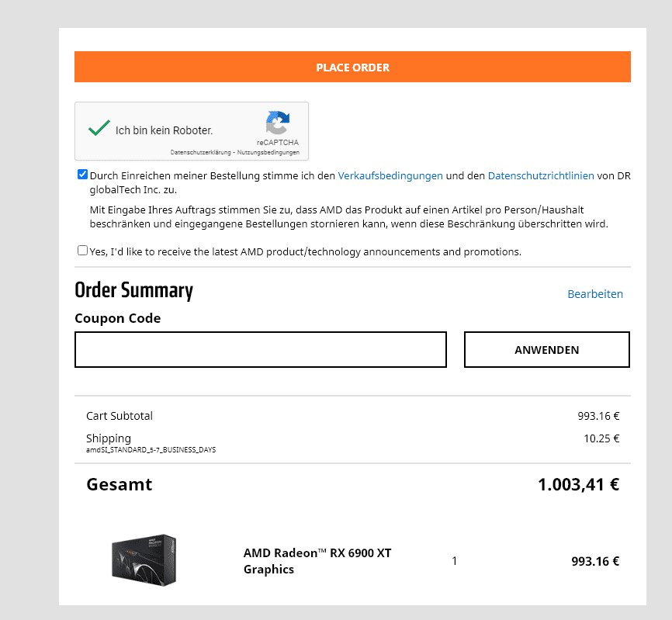Click the orange PLACE ORDER button
This screenshot has width=672, height=620.
coord(352,68)
